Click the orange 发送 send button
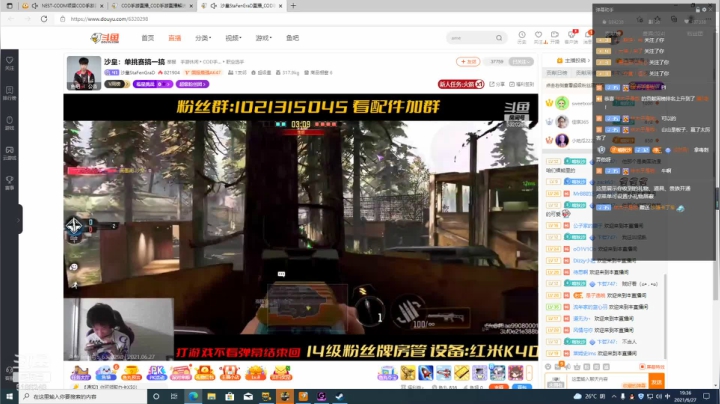 (x=656, y=382)
